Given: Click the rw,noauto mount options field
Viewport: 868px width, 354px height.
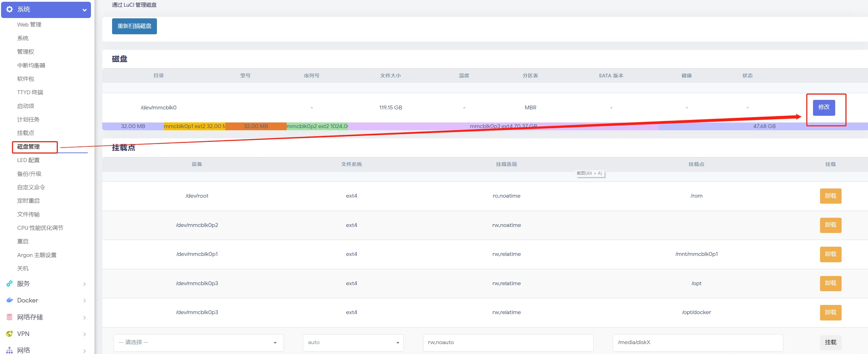Looking at the screenshot, I should point(508,343).
